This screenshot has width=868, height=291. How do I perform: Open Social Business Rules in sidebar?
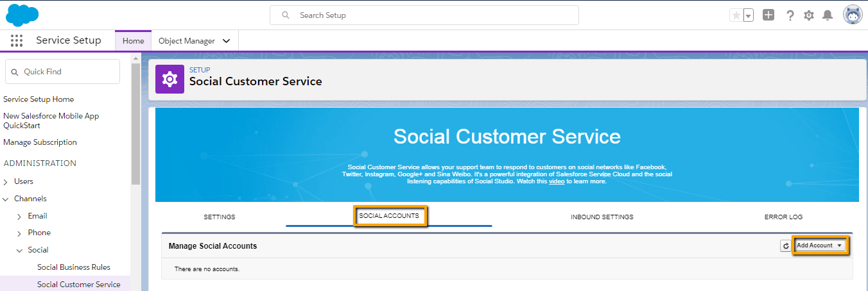click(x=74, y=267)
